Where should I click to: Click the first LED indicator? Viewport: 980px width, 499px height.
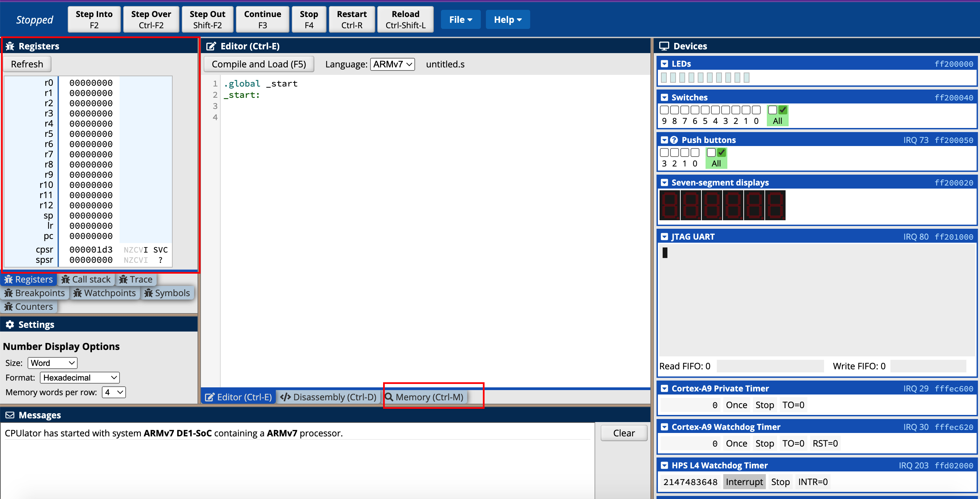point(664,78)
